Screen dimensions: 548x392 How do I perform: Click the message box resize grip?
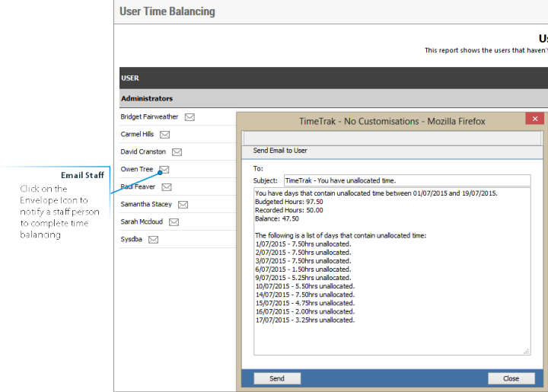click(527, 351)
